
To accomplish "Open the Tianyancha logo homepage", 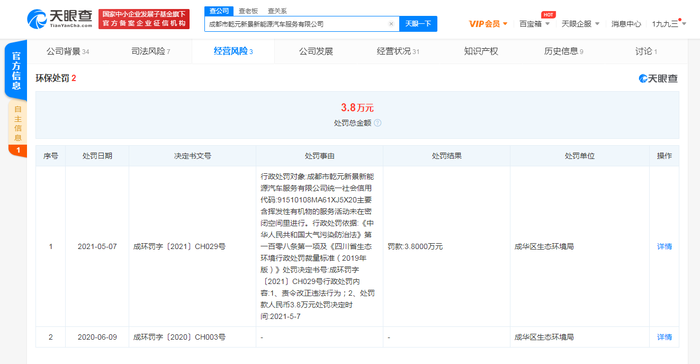I will [x=59, y=19].
